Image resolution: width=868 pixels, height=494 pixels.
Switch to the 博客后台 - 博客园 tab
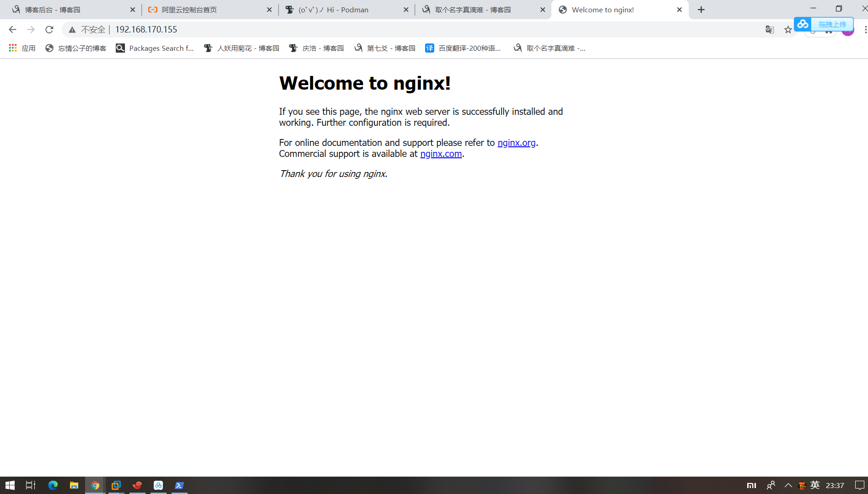click(73, 10)
